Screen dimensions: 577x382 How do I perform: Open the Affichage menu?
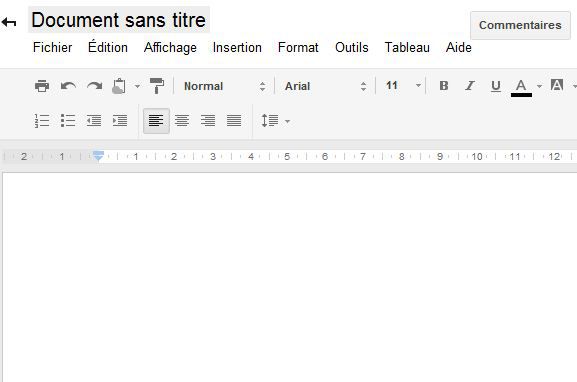tap(170, 47)
